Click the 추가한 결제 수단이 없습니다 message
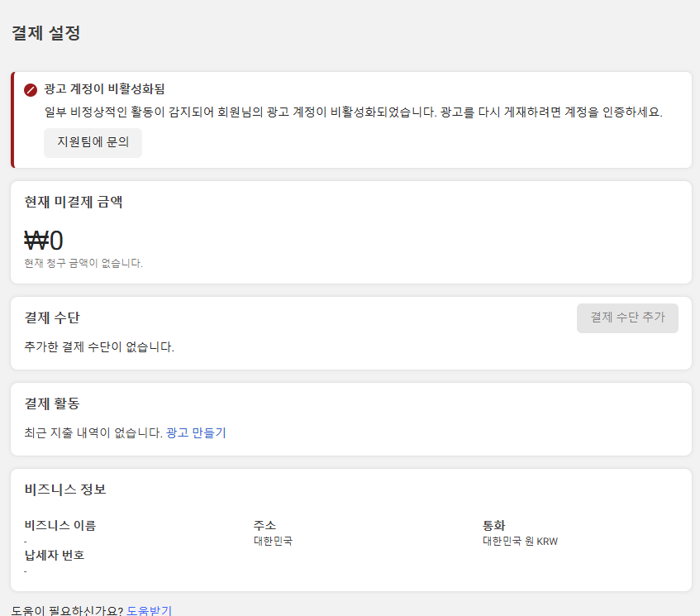 99,346
